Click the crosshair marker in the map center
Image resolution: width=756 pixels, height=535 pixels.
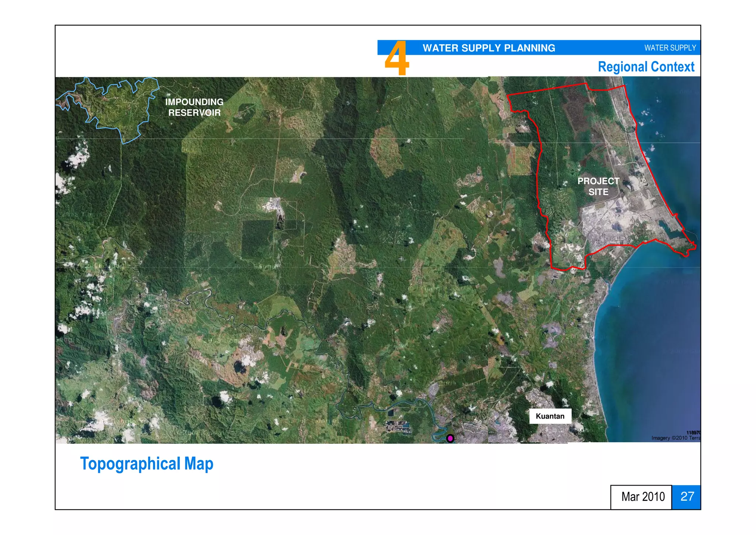tap(401, 259)
